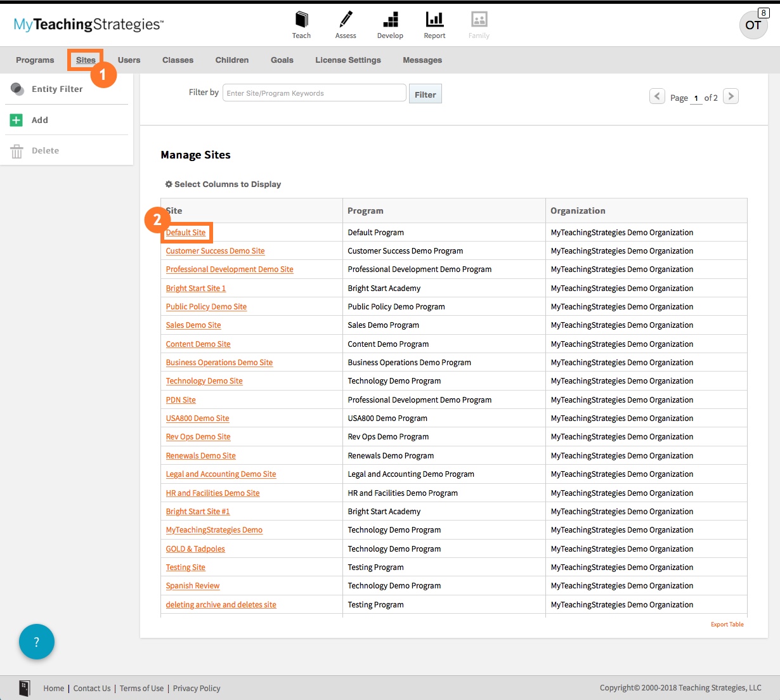The image size is (780, 700).
Task: Open help via the question mark bubble
Action: [x=37, y=642]
